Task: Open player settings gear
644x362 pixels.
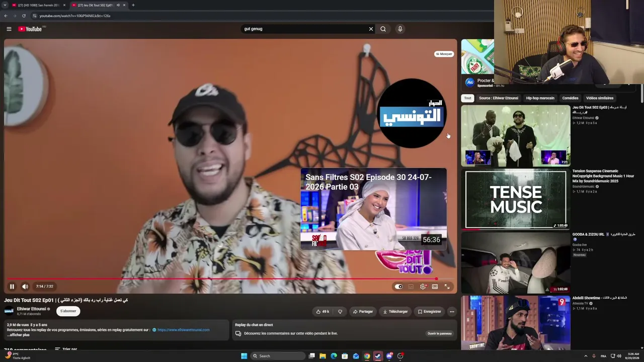Action: pos(423,287)
